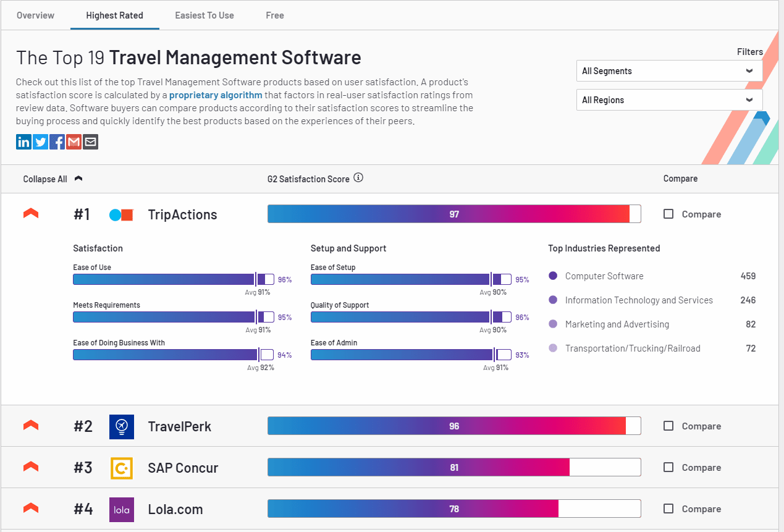This screenshot has height=532, width=784.
Task: Click the Information Technology industry dot
Action: tap(553, 300)
